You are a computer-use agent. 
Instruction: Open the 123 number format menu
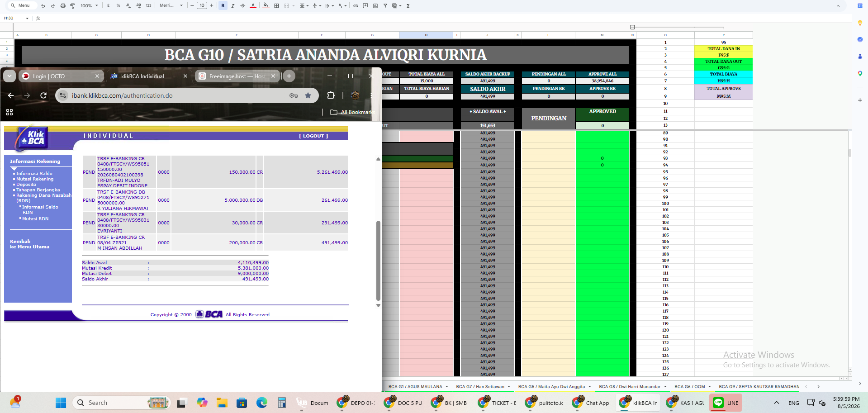tap(148, 6)
